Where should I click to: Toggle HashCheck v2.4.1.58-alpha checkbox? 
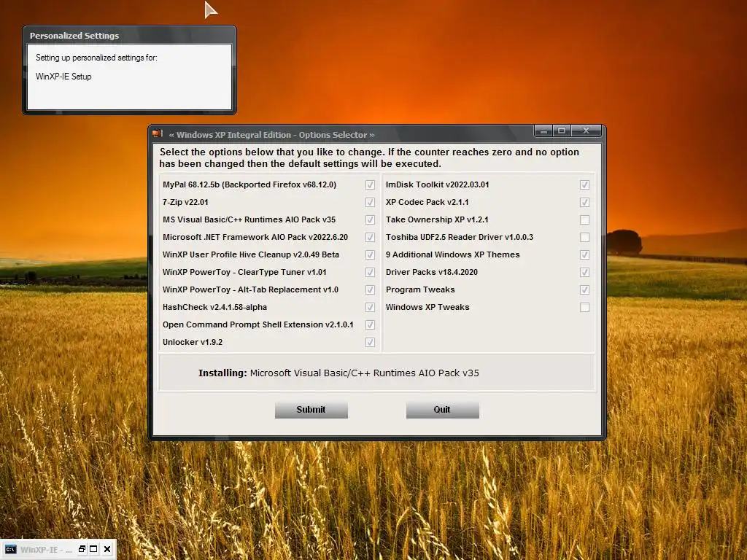click(370, 307)
